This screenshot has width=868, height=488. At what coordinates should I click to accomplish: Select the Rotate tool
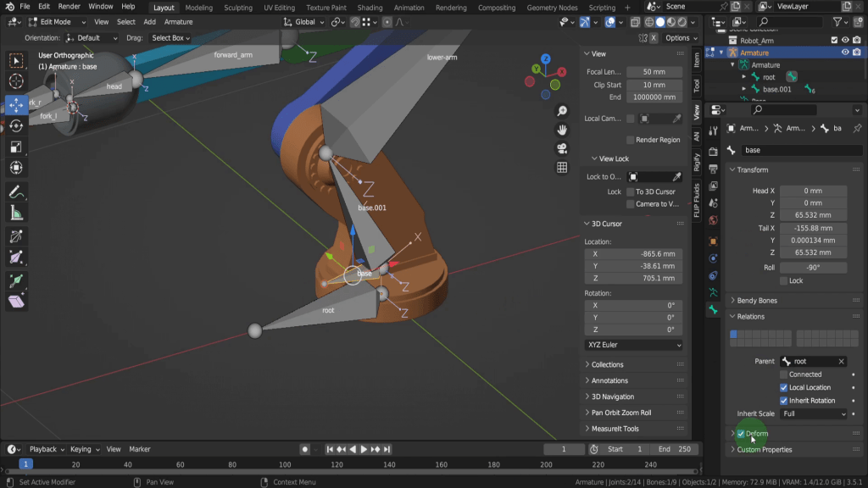[x=16, y=125]
